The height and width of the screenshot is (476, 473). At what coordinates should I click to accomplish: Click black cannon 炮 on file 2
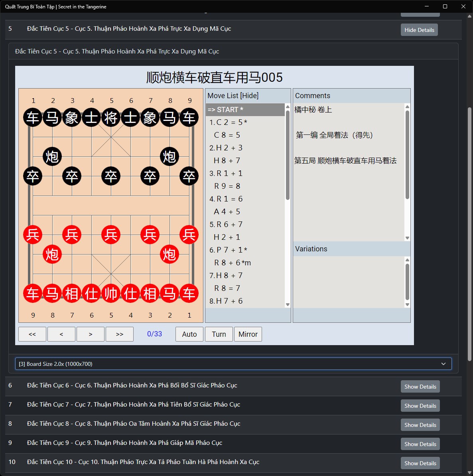point(53,156)
